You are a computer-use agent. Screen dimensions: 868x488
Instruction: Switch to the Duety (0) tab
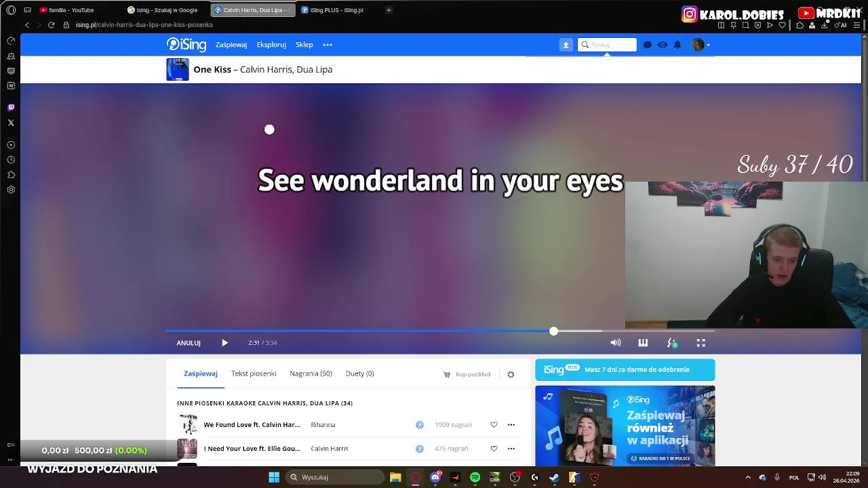360,373
